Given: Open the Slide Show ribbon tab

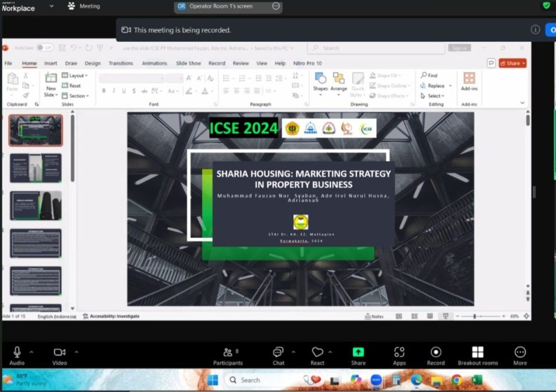Looking at the screenshot, I should coord(188,64).
